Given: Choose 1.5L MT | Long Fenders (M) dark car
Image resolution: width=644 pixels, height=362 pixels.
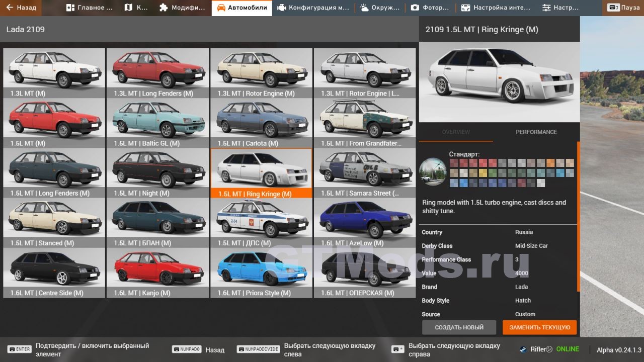Looking at the screenshot, I should click(x=54, y=173).
